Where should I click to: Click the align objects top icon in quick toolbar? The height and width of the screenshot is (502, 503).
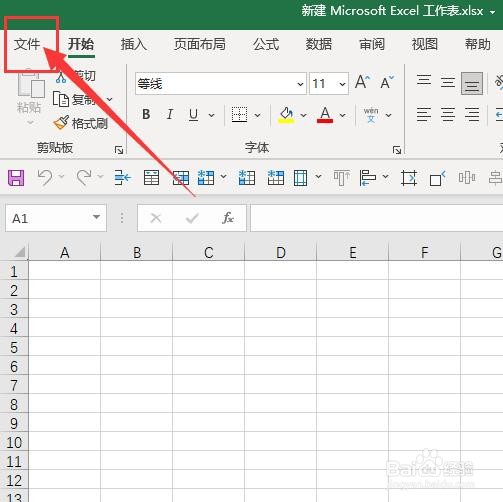tap(341, 177)
